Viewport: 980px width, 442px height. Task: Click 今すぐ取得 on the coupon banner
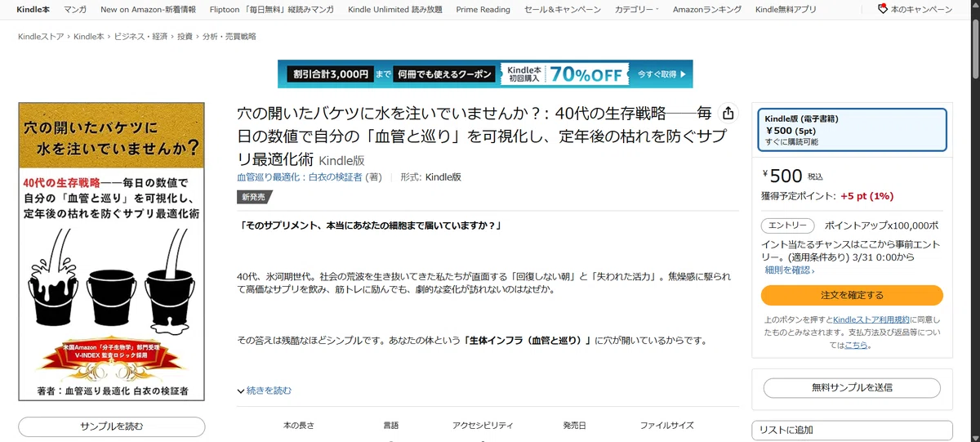pos(662,74)
